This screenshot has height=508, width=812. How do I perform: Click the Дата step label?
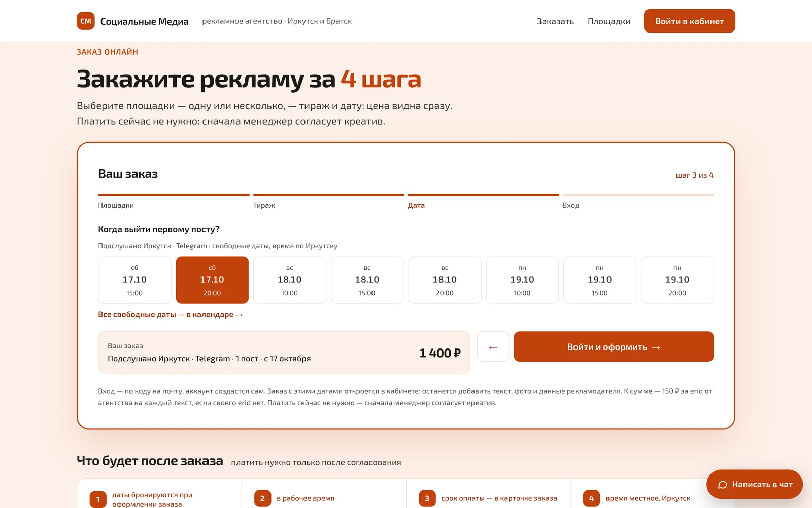pos(416,205)
